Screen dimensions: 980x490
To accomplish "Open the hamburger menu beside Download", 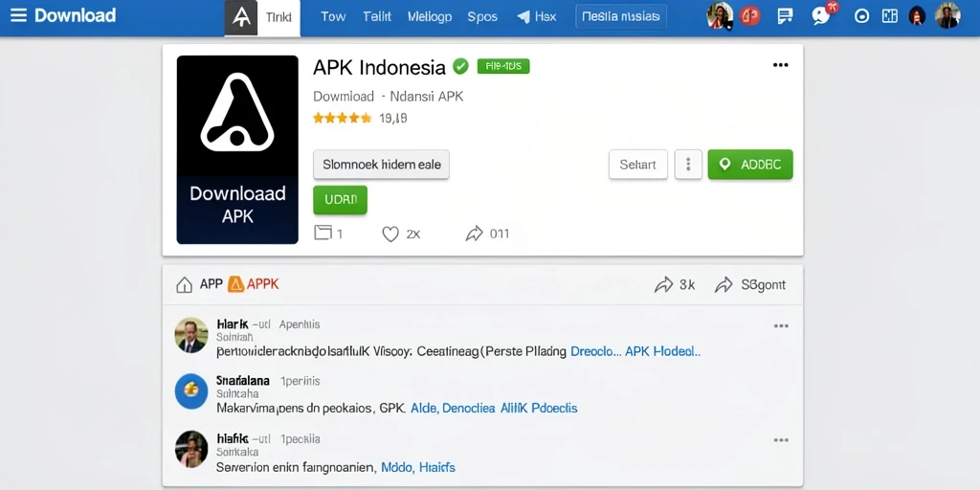I will point(19,15).
